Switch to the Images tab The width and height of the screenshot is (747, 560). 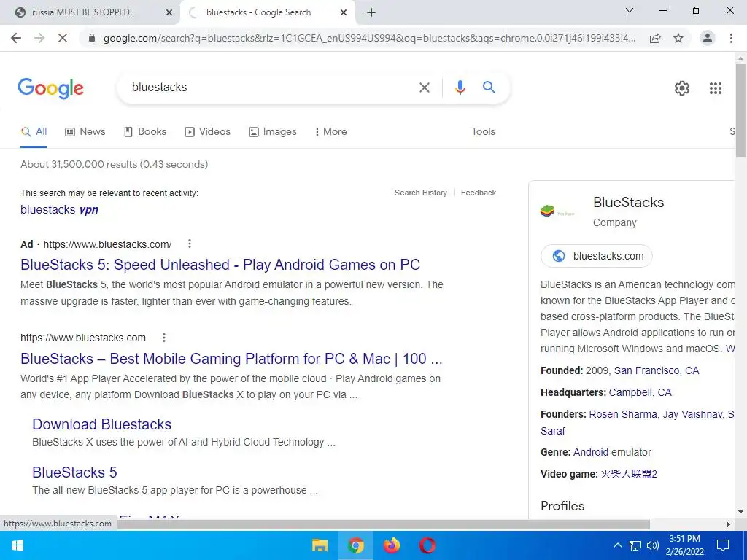click(x=273, y=131)
